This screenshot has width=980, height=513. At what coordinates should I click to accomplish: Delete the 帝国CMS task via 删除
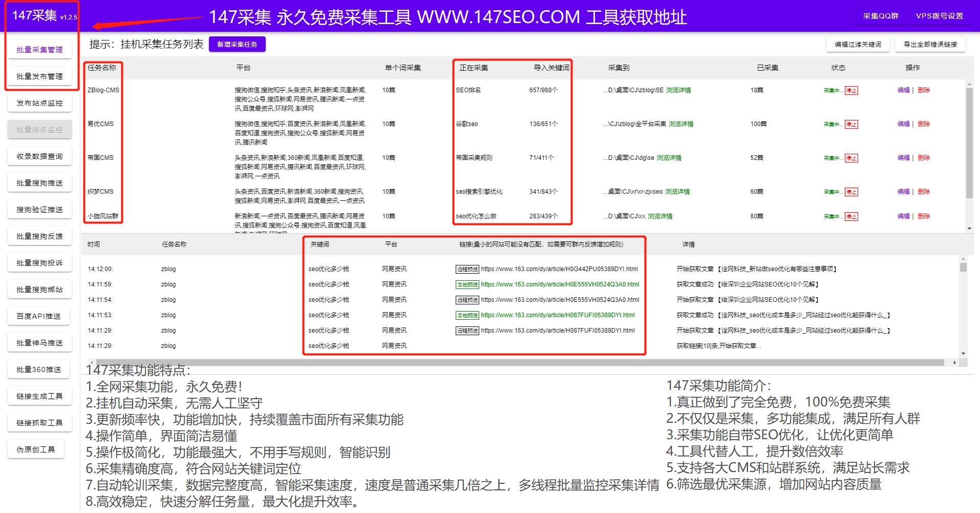pyautogui.click(x=924, y=157)
